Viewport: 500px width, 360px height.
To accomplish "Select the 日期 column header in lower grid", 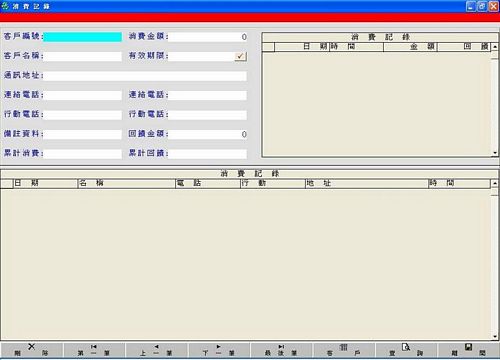I will pos(45,183).
